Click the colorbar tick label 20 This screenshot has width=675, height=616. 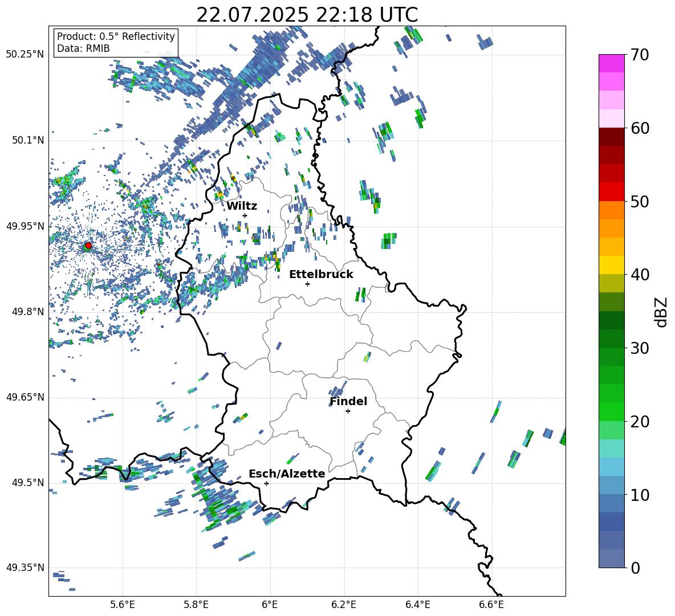click(640, 422)
